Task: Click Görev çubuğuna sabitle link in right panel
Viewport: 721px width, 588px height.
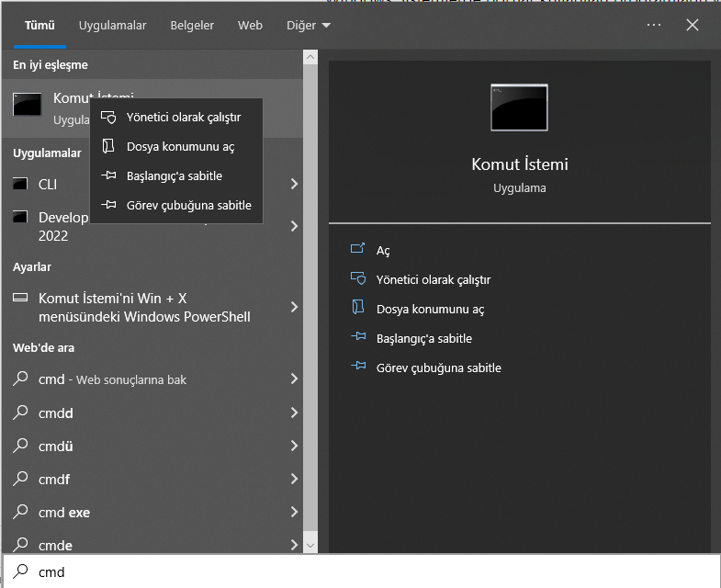Action: 438,367
